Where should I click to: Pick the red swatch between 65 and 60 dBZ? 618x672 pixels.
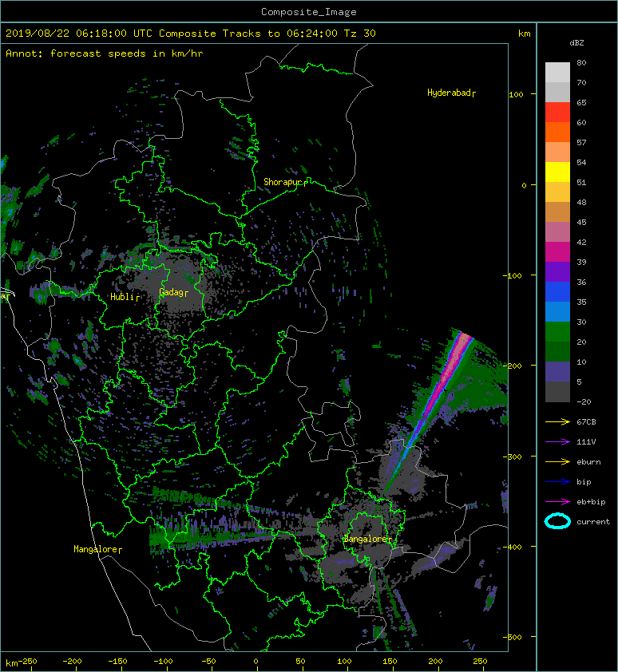pos(557,113)
